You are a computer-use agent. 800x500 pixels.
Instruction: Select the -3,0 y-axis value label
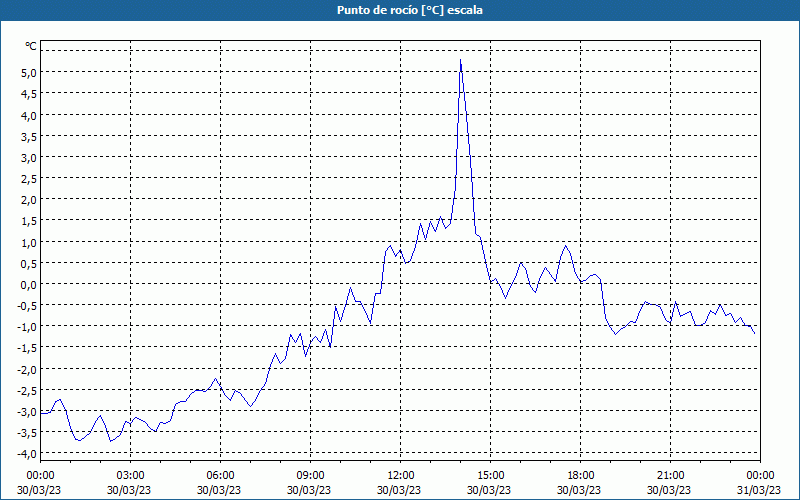(x=28, y=412)
